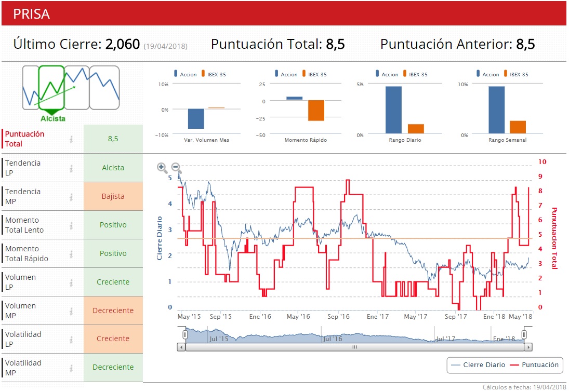Click the Rango Diario chart title
This screenshot has width=569, height=392.
point(405,140)
